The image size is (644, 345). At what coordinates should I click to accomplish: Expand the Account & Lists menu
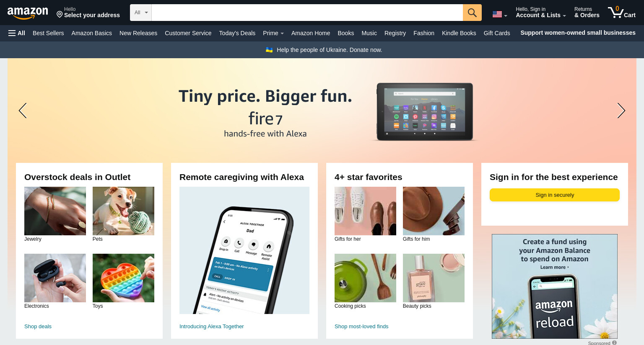click(541, 13)
